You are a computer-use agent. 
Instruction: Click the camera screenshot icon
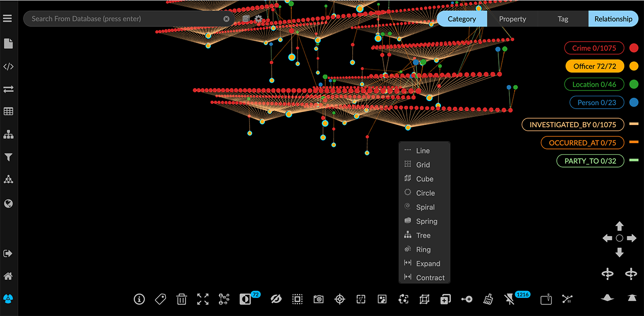click(x=318, y=299)
